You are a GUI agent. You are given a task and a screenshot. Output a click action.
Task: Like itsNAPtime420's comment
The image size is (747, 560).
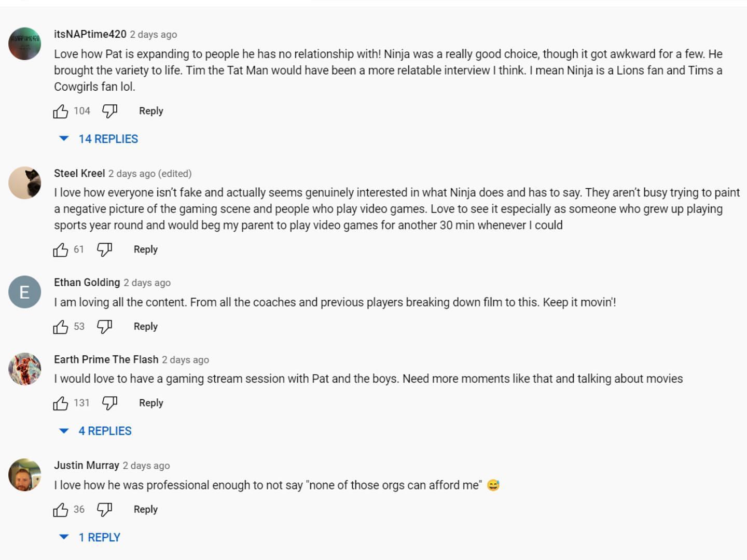[61, 111]
